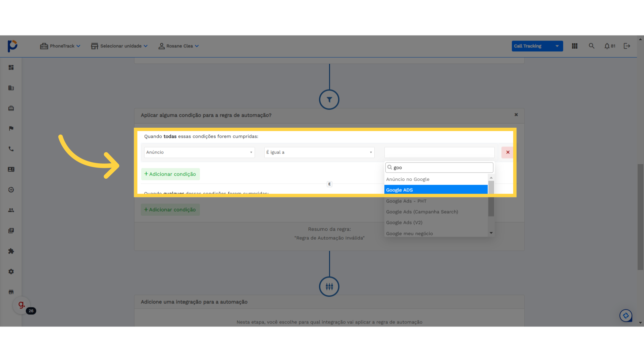Click Adicione uma integração para a automação heading

(194, 302)
